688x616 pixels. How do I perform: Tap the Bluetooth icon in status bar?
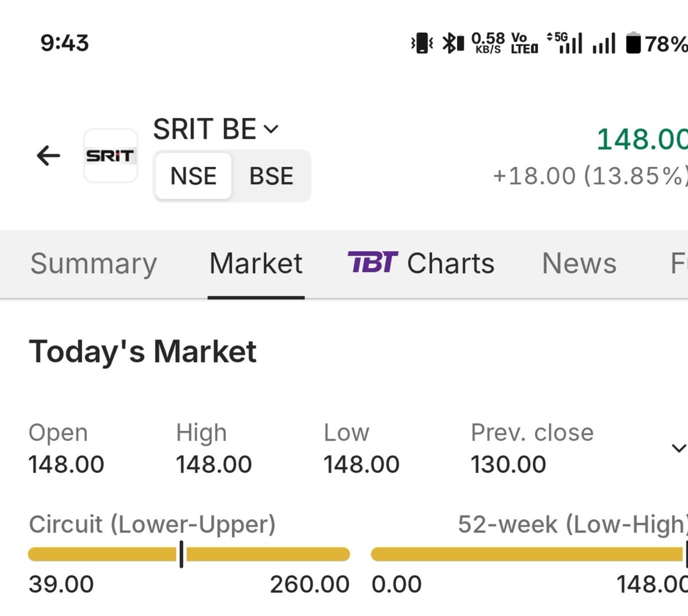coord(452,44)
